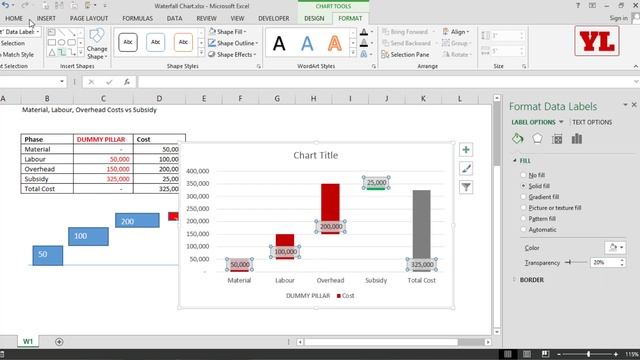Open the FORMULAS ribbon tab
640x360 pixels.
pos(138,18)
